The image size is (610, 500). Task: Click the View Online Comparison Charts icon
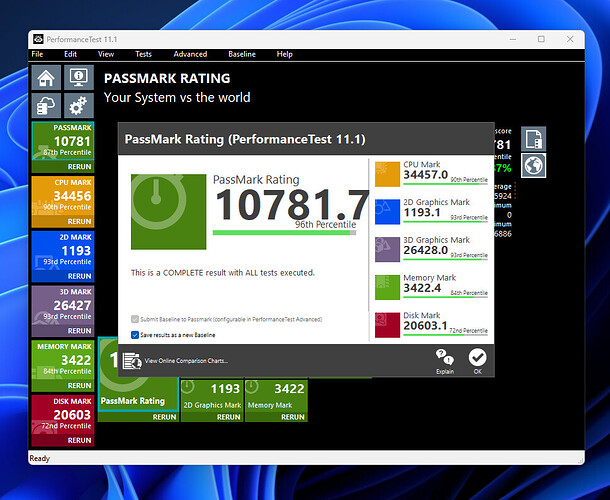[x=132, y=360]
